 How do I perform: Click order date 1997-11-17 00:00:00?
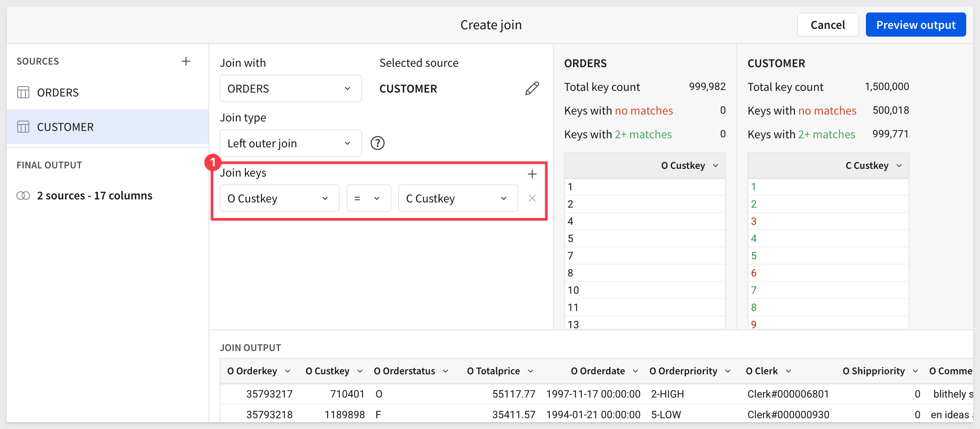click(x=593, y=394)
